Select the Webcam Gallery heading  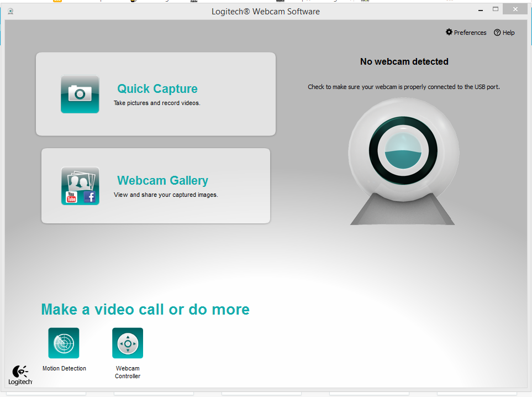[162, 180]
